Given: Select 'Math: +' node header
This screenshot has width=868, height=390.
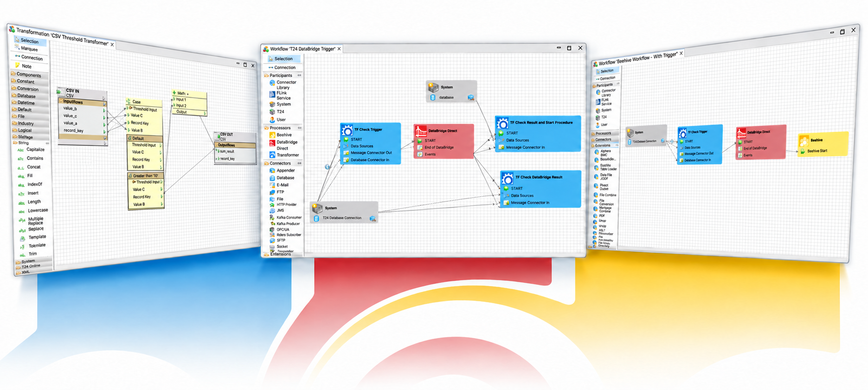Looking at the screenshot, I should (x=189, y=93).
